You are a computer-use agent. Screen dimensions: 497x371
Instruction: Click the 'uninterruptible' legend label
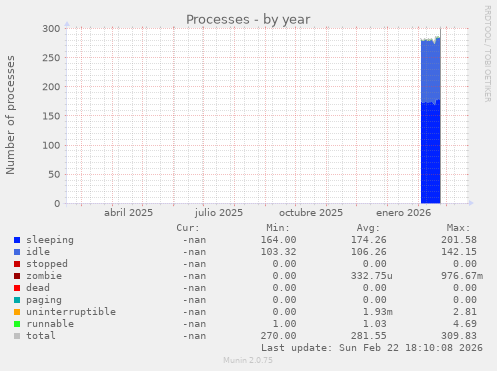point(71,312)
